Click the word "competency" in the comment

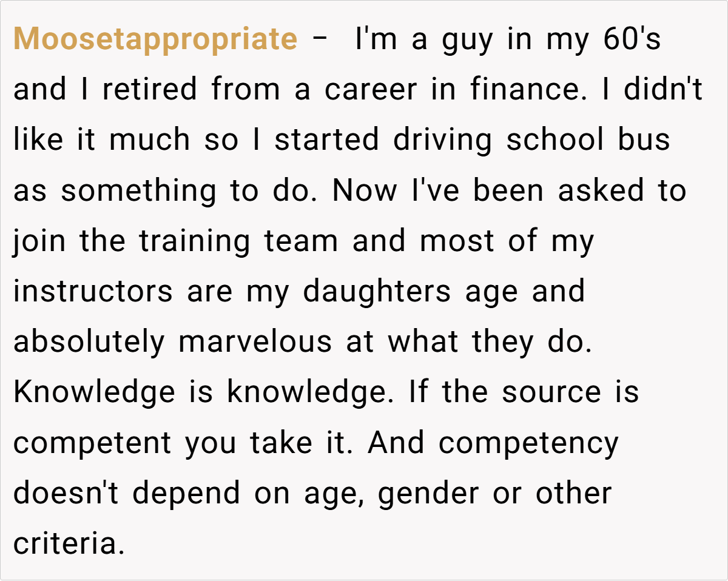click(x=528, y=443)
